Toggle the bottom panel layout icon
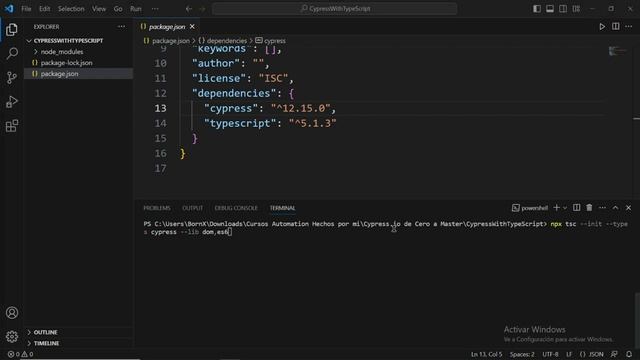This screenshot has width=640, height=360. pyautogui.click(x=550, y=9)
